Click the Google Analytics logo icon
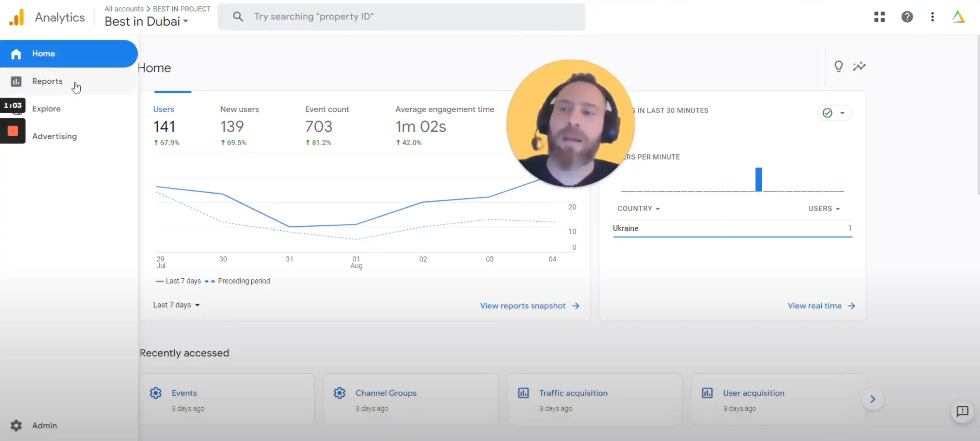Screen dimensions: 980x441 [17, 17]
